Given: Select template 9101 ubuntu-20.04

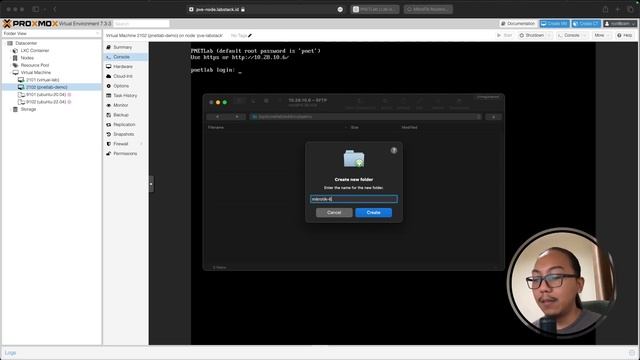Looking at the screenshot, I should (x=46, y=94).
